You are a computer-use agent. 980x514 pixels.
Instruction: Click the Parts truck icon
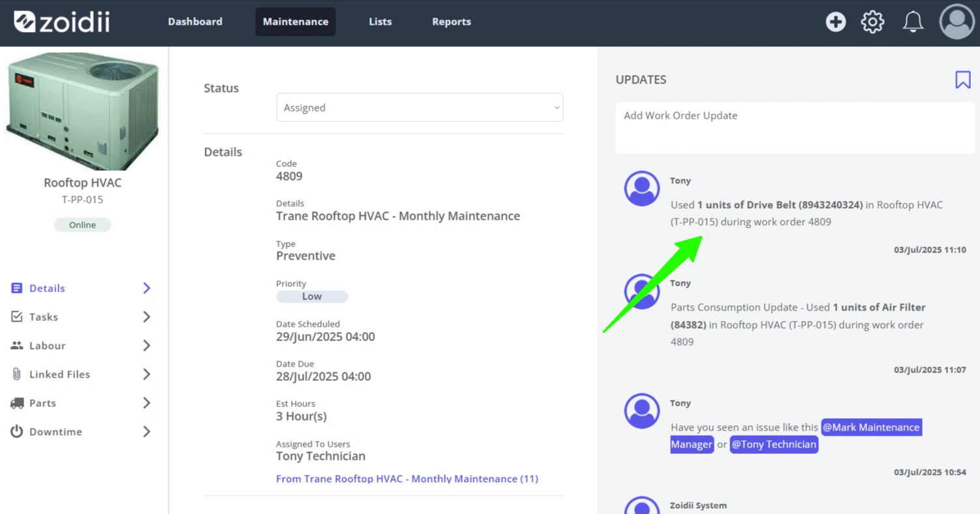(x=17, y=403)
